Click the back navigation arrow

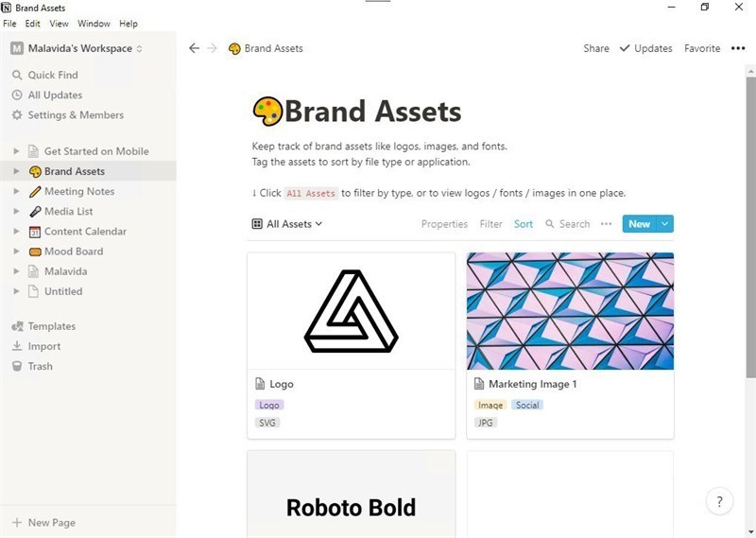click(194, 48)
